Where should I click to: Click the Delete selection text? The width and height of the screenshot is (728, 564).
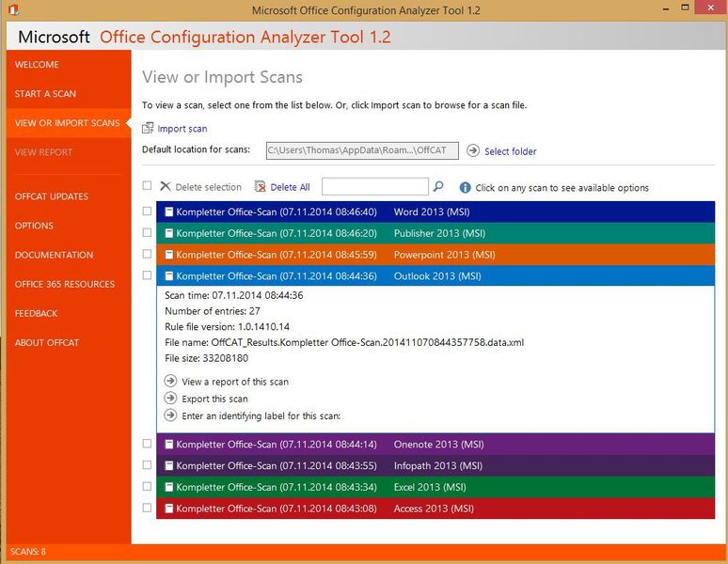pyautogui.click(x=209, y=187)
